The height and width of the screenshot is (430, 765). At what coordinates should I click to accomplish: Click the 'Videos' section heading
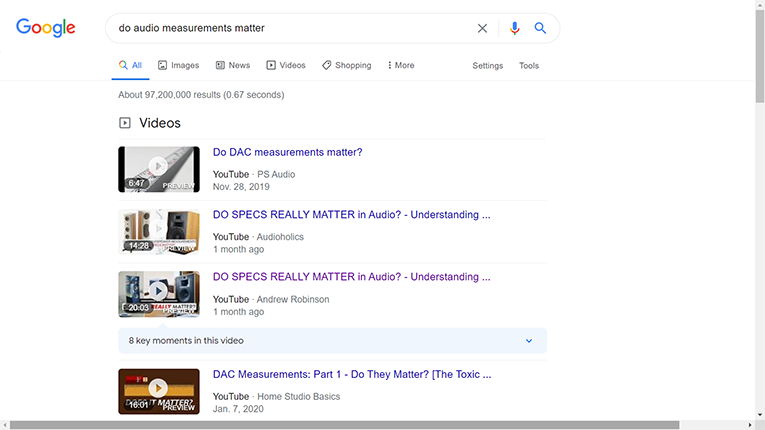(x=160, y=123)
